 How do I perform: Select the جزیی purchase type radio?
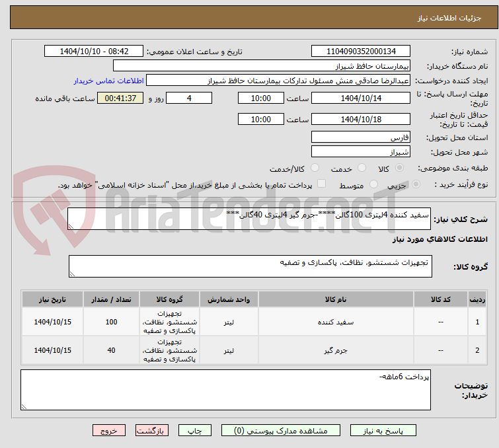(x=416, y=184)
